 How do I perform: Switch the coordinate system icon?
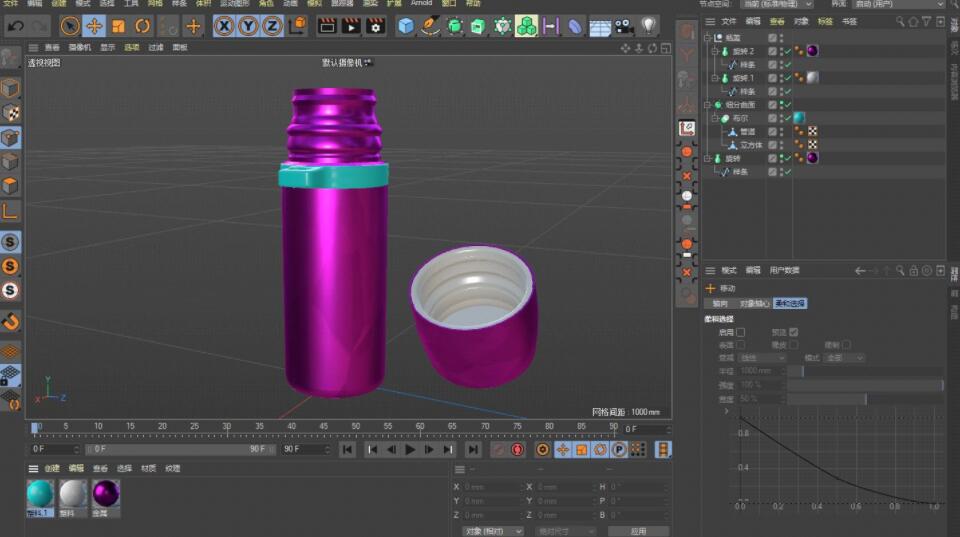point(297,26)
